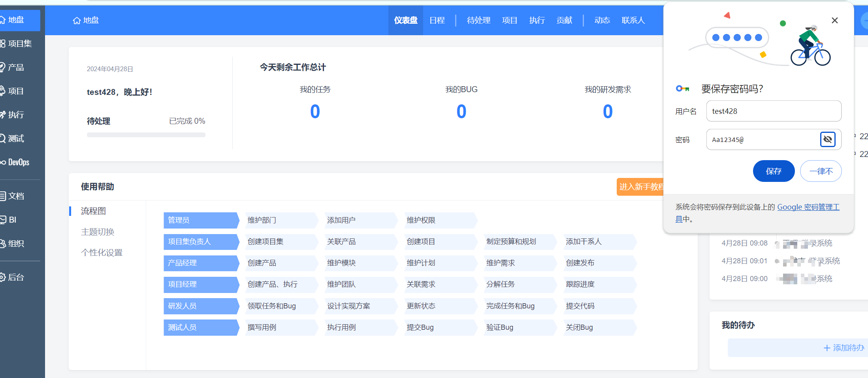Click 保存 to save the password
Screen dimensions: 868x378
pos(774,171)
